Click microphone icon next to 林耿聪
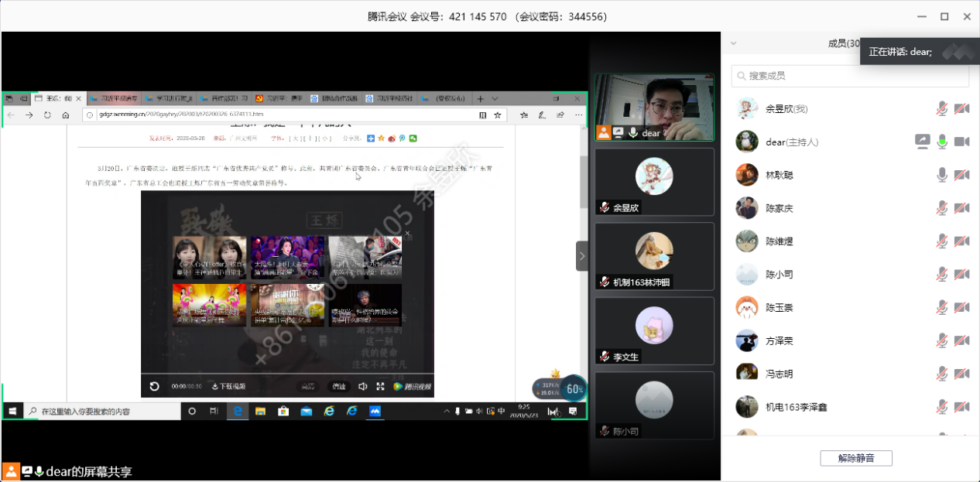 click(942, 175)
